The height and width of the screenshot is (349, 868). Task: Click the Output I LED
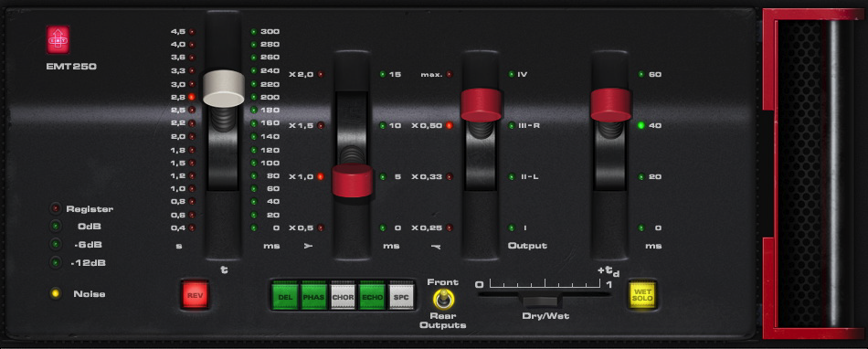pos(512,227)
